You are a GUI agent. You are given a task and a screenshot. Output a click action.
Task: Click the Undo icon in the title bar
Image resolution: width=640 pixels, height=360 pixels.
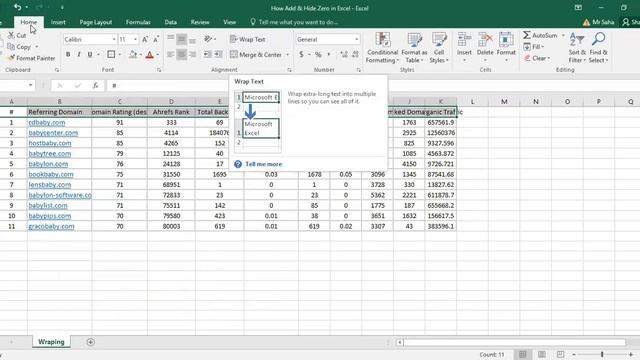click(18, 7)
